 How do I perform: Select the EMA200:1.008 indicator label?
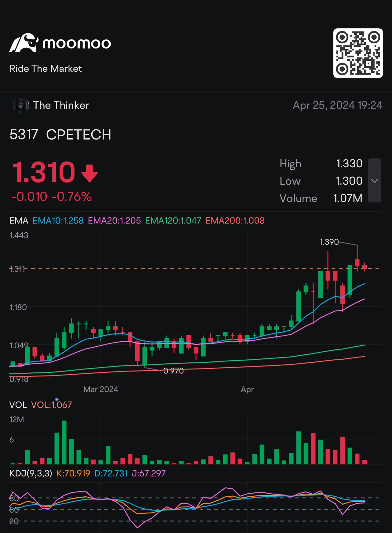pos(235,221)
